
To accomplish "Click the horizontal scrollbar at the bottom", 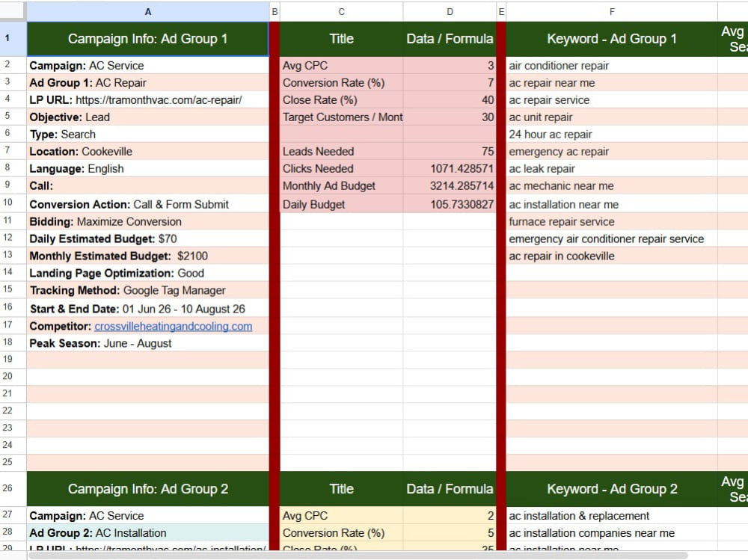I will [358, 556].
